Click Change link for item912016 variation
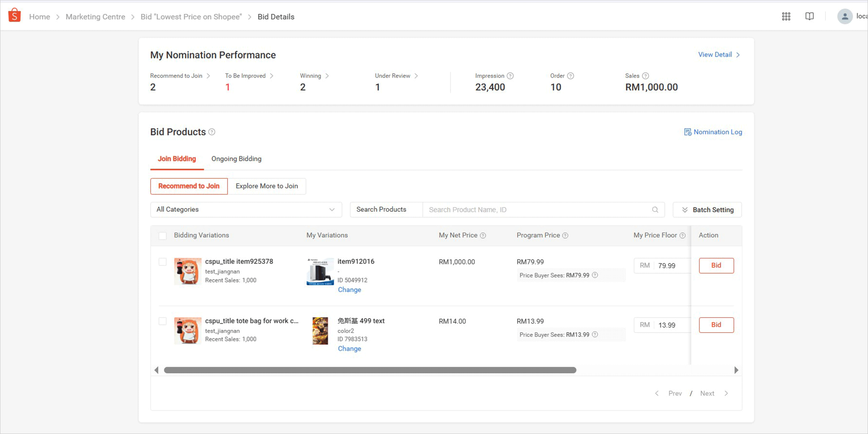Image resolution: width=868 pixels, height=434 pixels. tap(349, 289)
